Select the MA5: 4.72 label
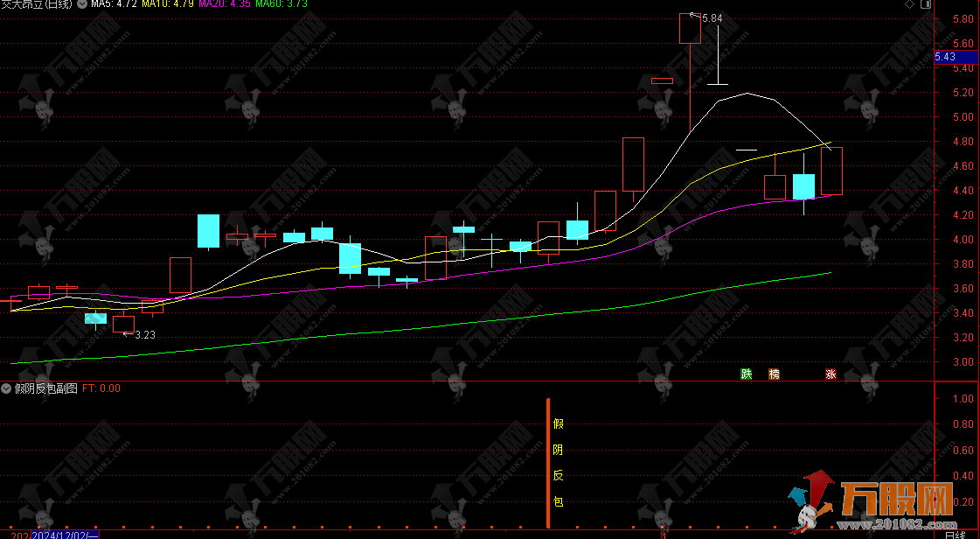Screen dimensions: 980x539 click(114, 3)
